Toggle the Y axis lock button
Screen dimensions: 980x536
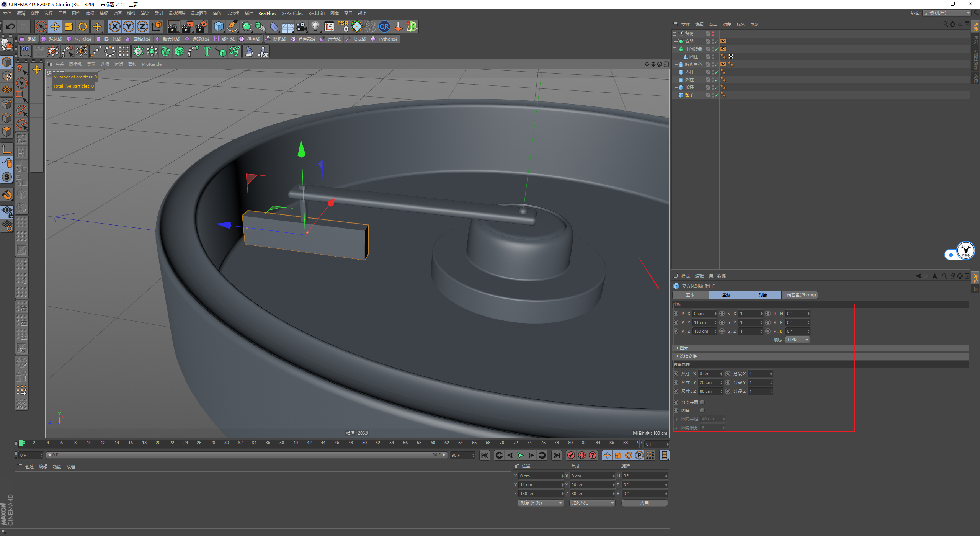[x=129, y=26]
